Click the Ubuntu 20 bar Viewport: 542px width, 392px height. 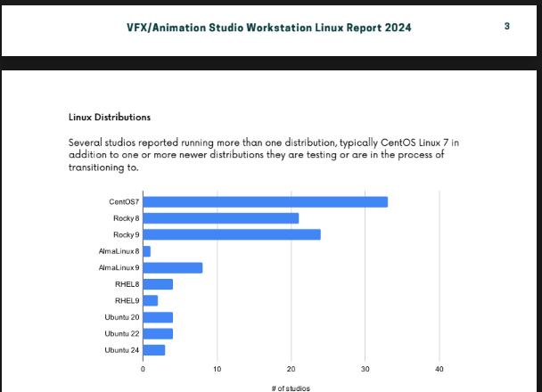click(x=158, y=317)
